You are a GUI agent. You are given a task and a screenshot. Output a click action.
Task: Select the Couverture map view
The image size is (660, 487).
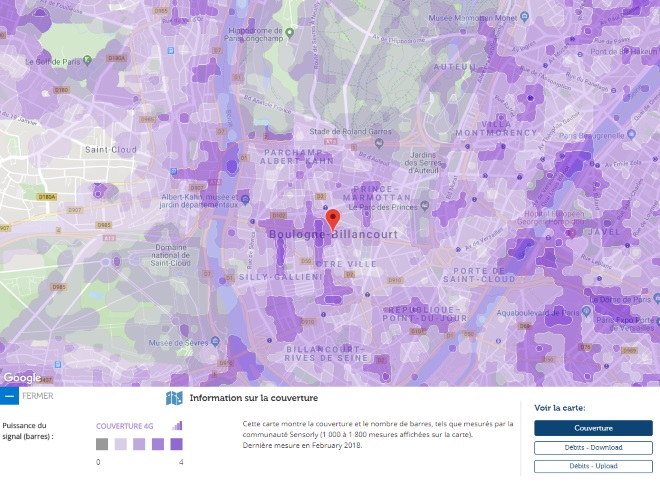(593, 428)
